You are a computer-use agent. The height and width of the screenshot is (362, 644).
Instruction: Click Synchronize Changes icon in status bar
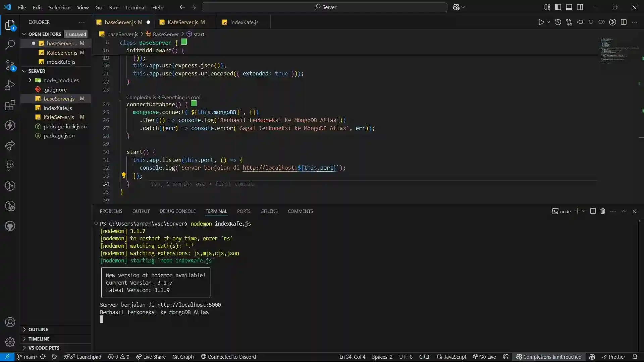[x=43, y=357]
